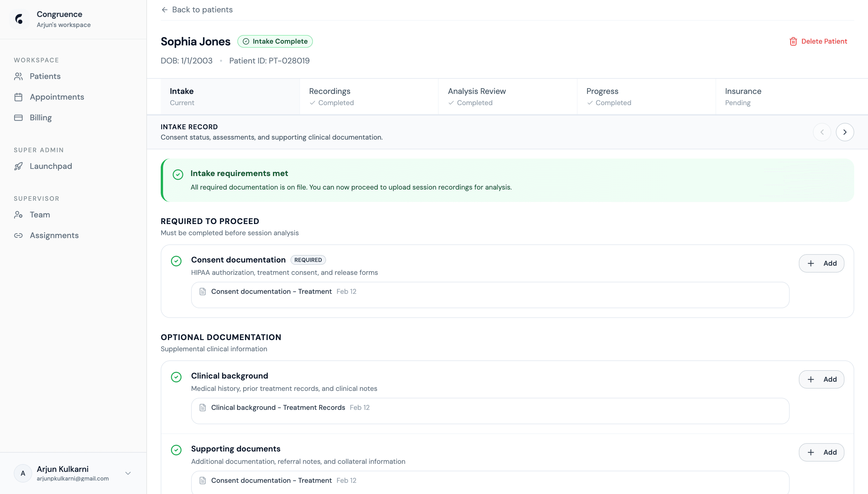Click the Clinical background green check circle
This screenshot has width=868, height=494.
[176, 377]
